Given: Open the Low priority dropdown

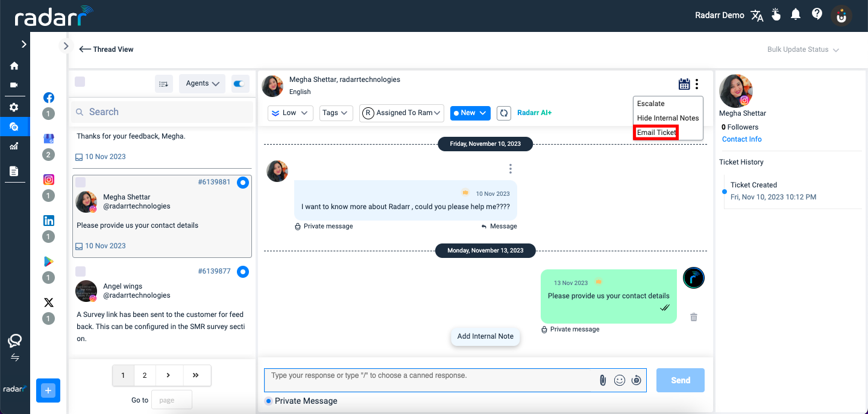Looking at the screenshot, I should (290, 113).
